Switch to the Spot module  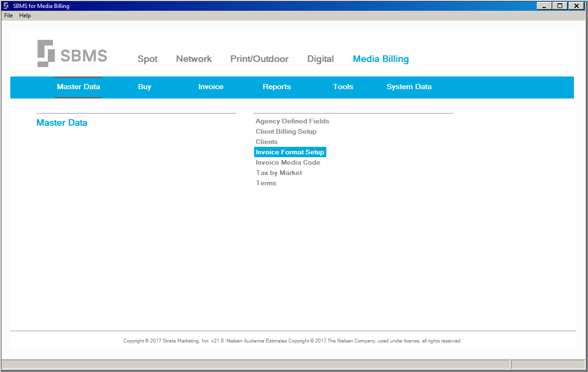click(x=148, y=59)
